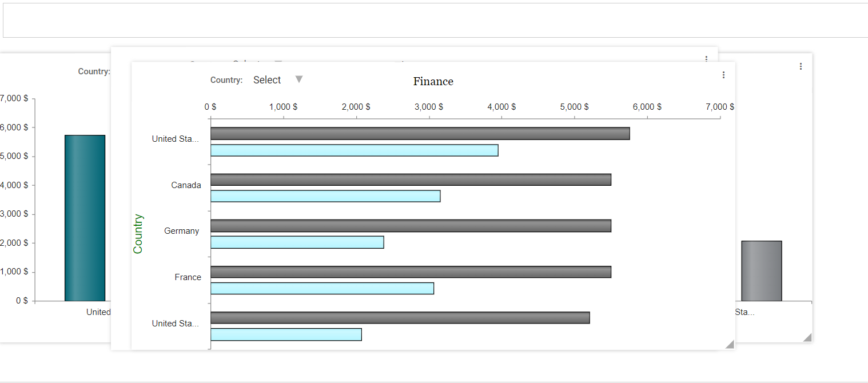Click the shortest light blue bar
Screen dimensions: 868x383
tap(286, 334)
